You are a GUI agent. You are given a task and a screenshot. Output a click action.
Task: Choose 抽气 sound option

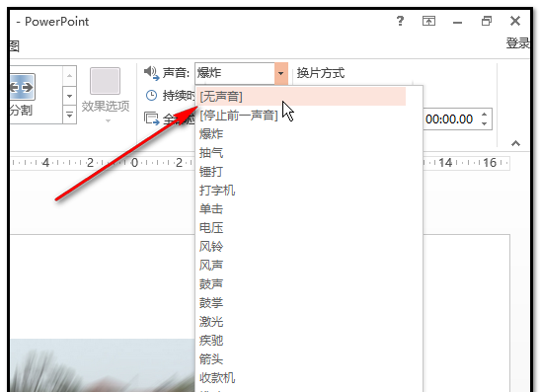pos(301,153)
